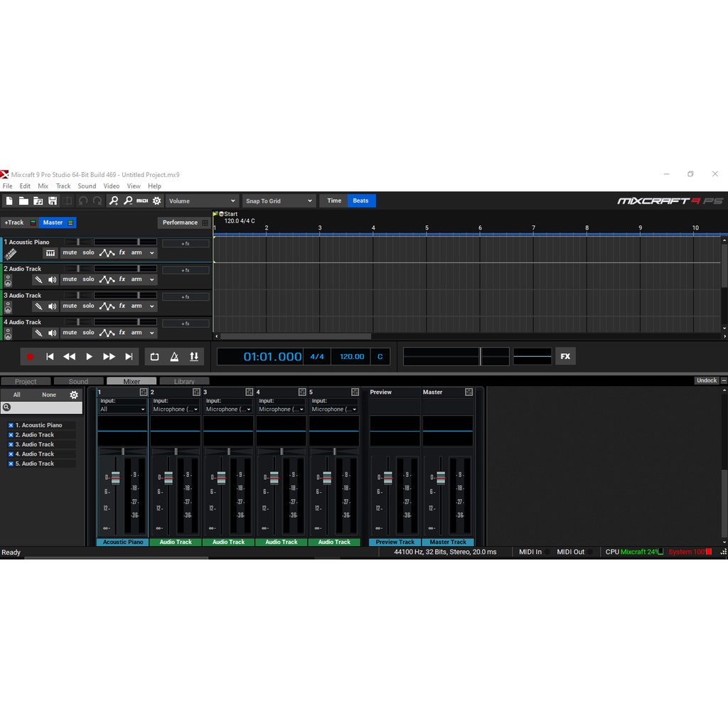Open mixer track filter settings gear
Viewport: 728px width, 728px height.
coord(74,395)
